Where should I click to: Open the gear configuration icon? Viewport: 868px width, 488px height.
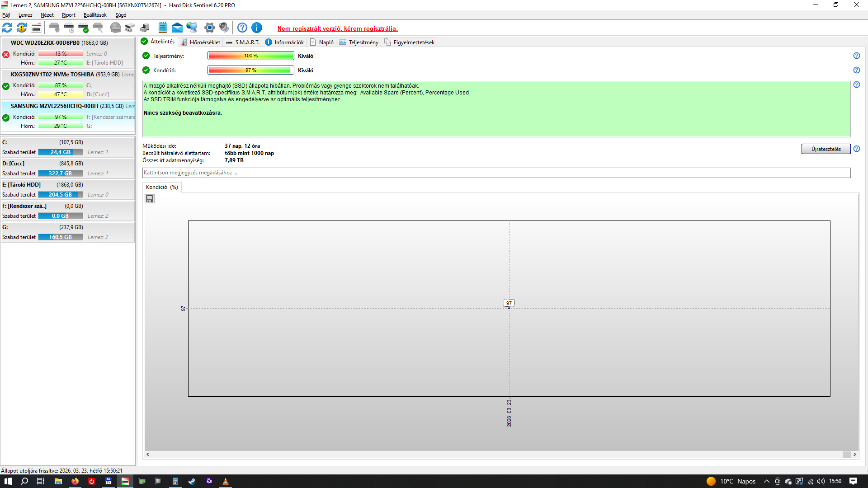tap(209, 28)
